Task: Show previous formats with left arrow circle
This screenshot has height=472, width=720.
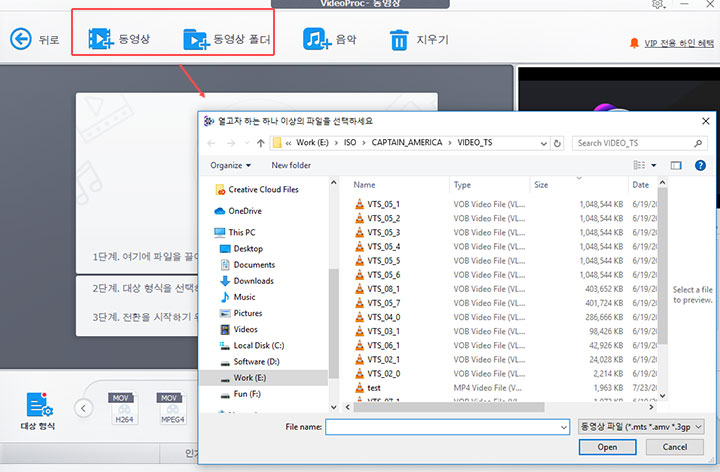Action: click(83, 408)
